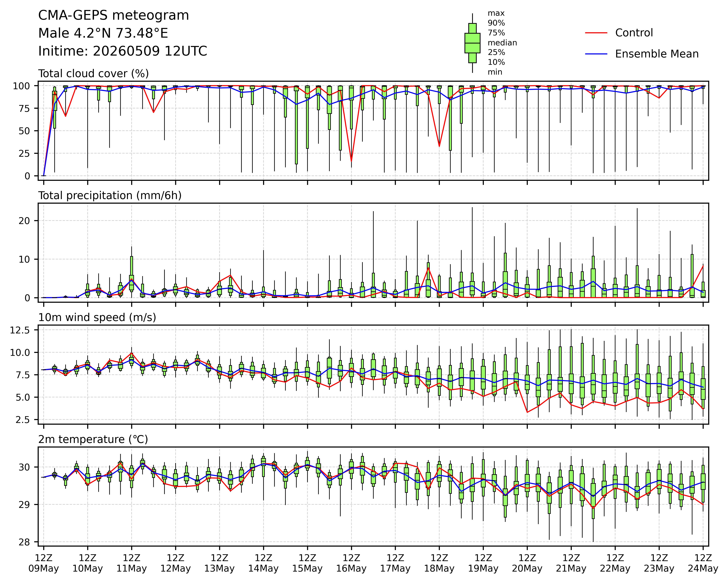Click the Total cloud cover panel title
The height and width of the screenshot is (583, 728).
[x=94, y=74]
